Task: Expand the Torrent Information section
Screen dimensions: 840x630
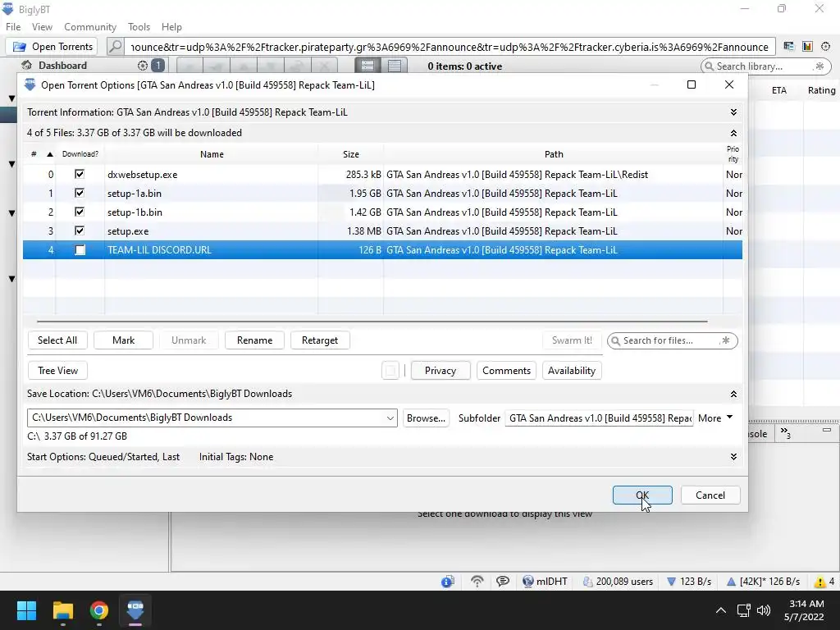Action: (733, 112)
